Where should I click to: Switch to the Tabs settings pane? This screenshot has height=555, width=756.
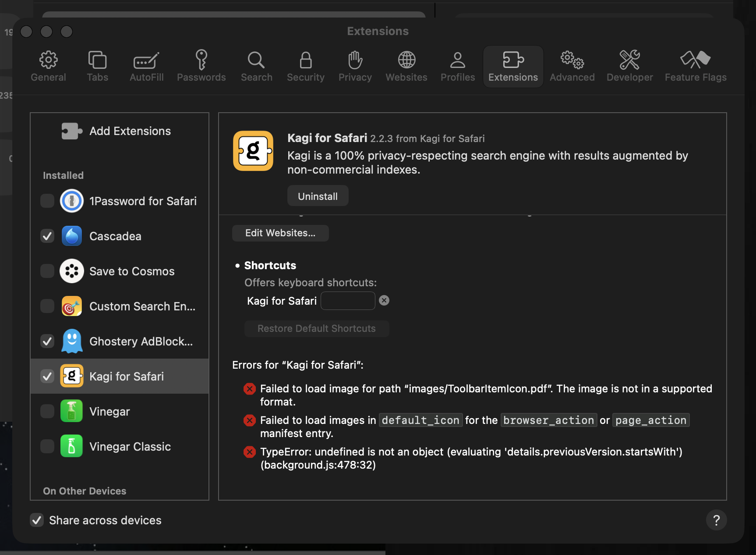pyautogui.click(x=97, y=66)
